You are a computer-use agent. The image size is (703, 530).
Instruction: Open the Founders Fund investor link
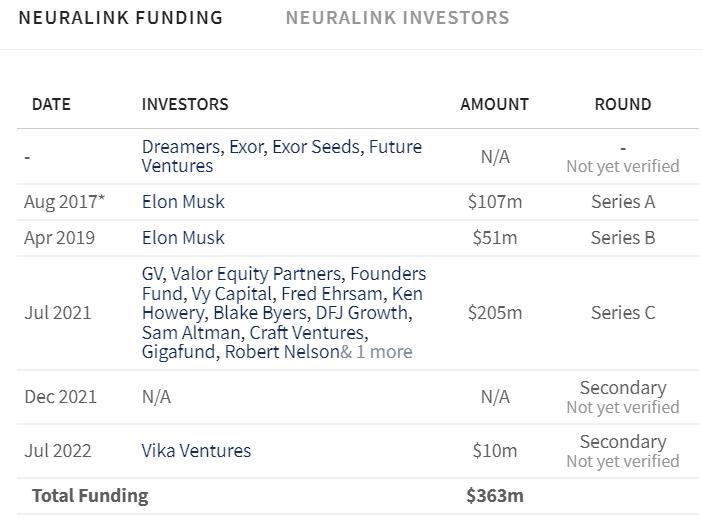pyautogui.click(x=284, y=283)
